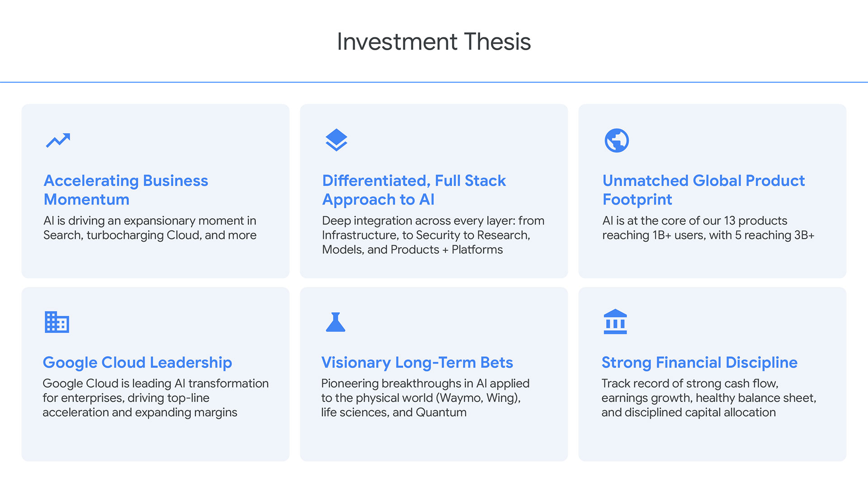Click the Strong Financial Discipline heading
The height and width of the screenshot is (488, 868).
click(x=699, y=362)
